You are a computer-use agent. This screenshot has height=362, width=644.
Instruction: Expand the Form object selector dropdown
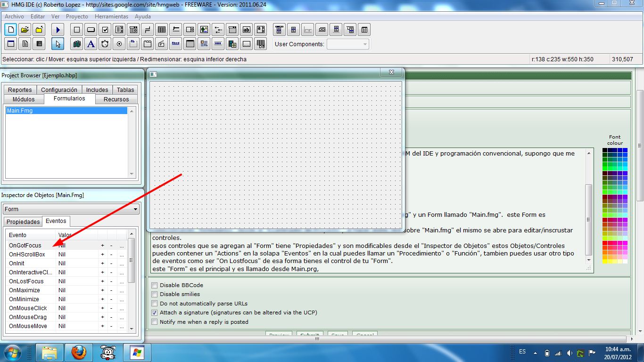71,209
